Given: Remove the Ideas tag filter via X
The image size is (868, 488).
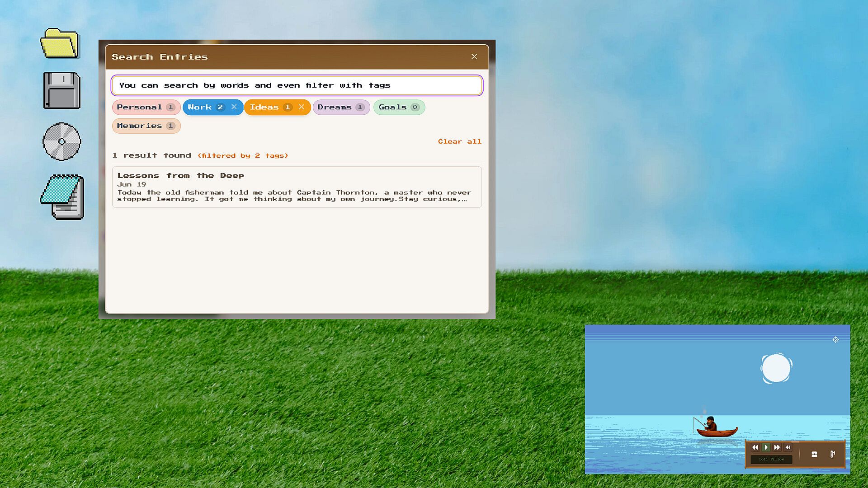Looking at the screenshot, I should click(x=301, y=107).
